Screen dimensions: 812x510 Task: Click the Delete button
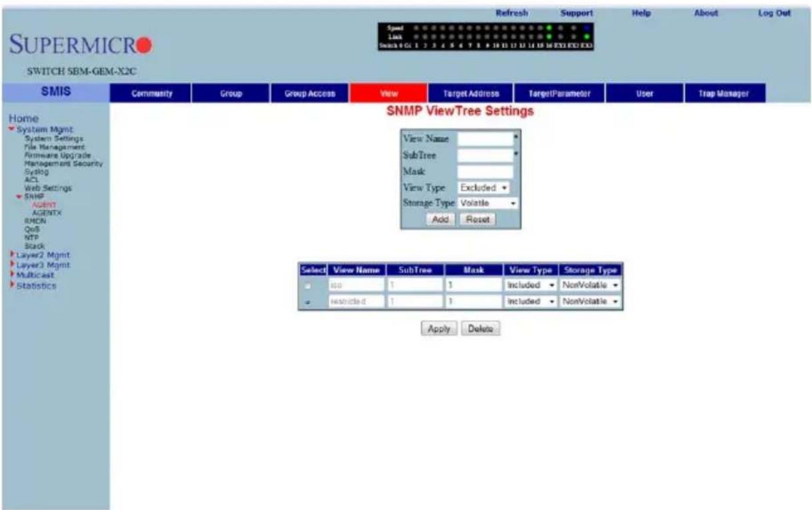click(x=480, y=329)
